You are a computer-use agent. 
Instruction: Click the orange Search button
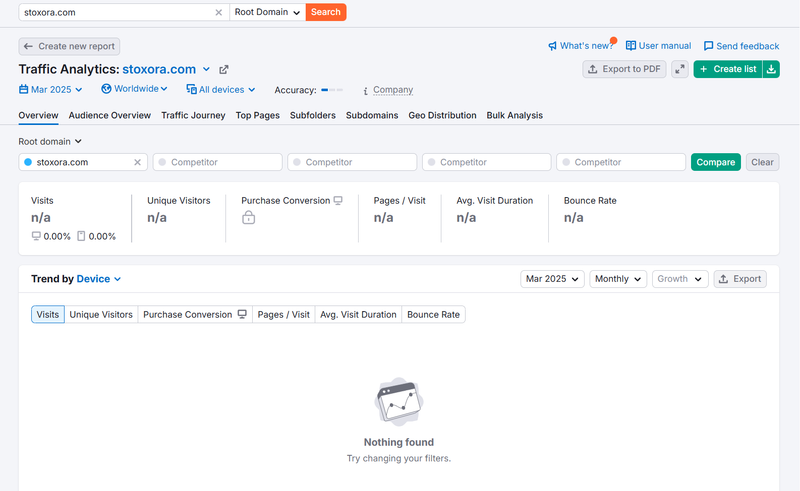point(326,12)
